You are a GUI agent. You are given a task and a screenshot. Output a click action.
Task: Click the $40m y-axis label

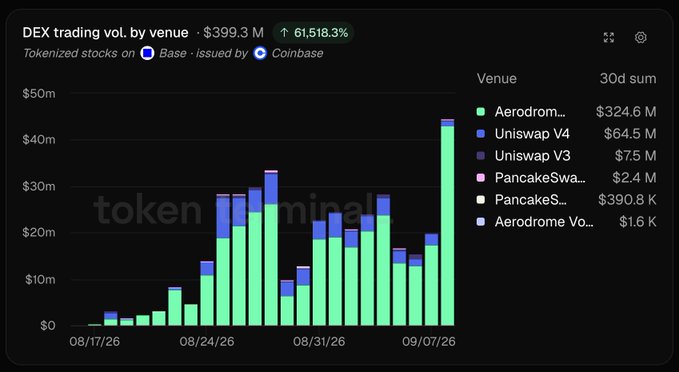(x=39, y=140)
